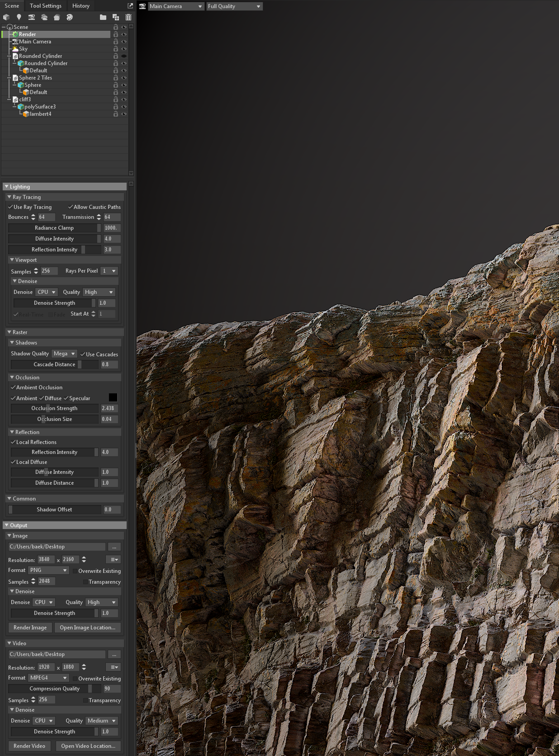Hide the Sky object with its eye icon
559x756 pixels.
click(x=123, y=49)
